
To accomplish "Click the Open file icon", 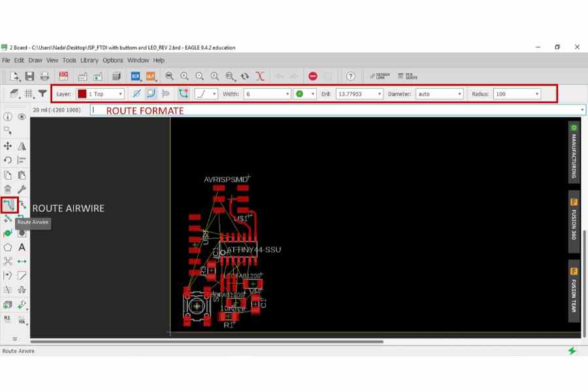I will click(x=15, y=76).
